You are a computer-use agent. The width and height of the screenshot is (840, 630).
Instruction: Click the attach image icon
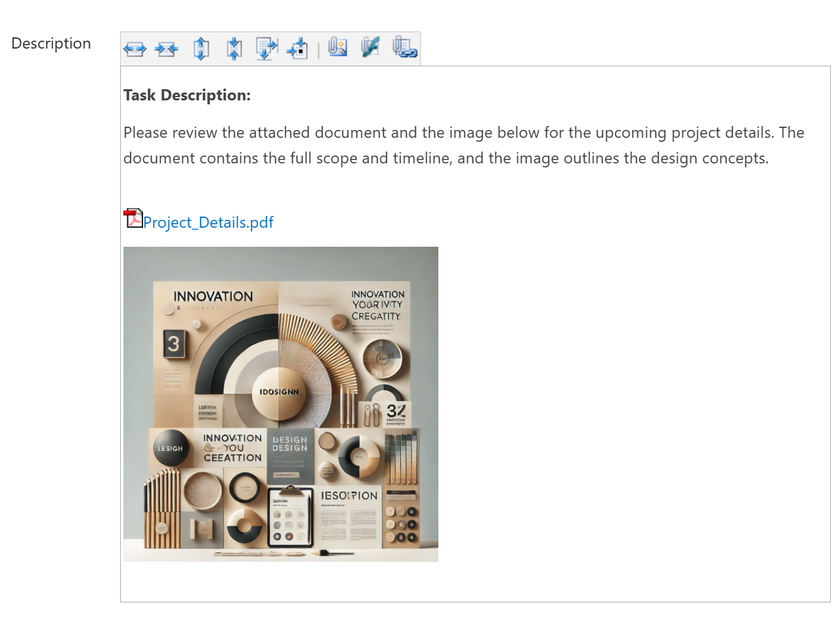point(338,47)
